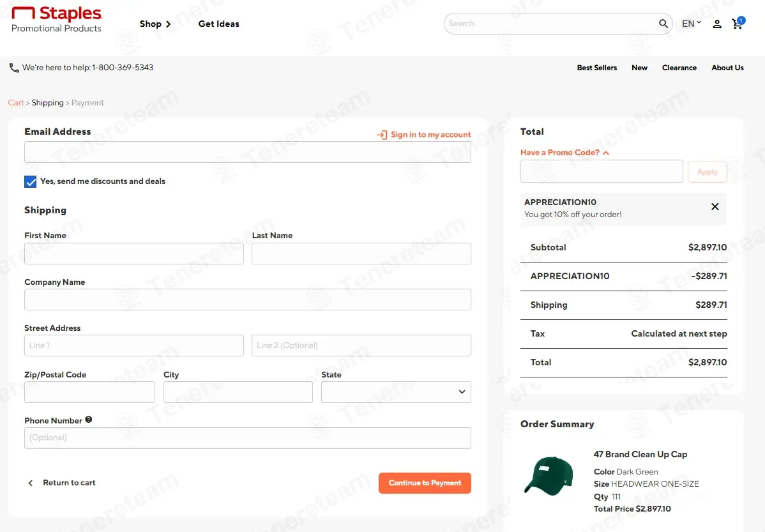
Task: Click the City input field
Action: pyautogui.click(x=238, y=392)
